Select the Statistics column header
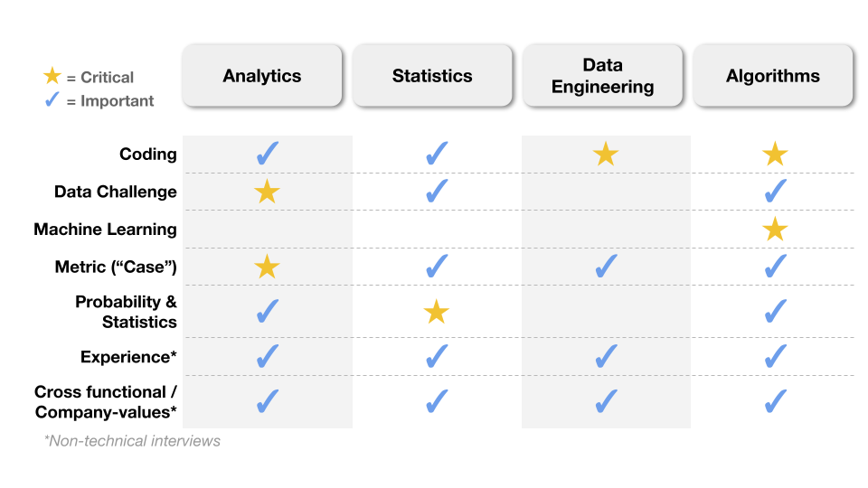This screenshot has width=868, height=488. [x=432, y=76]
